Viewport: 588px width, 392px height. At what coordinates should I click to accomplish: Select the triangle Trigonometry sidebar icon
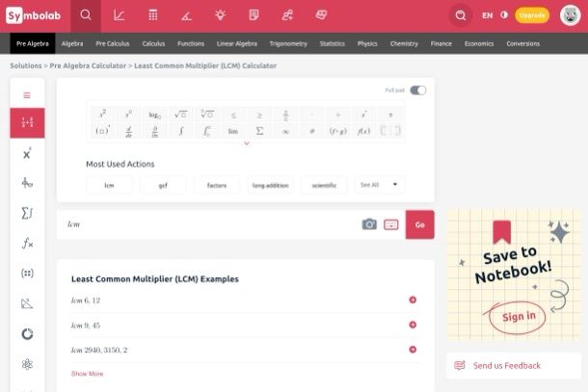coord(27,303)
